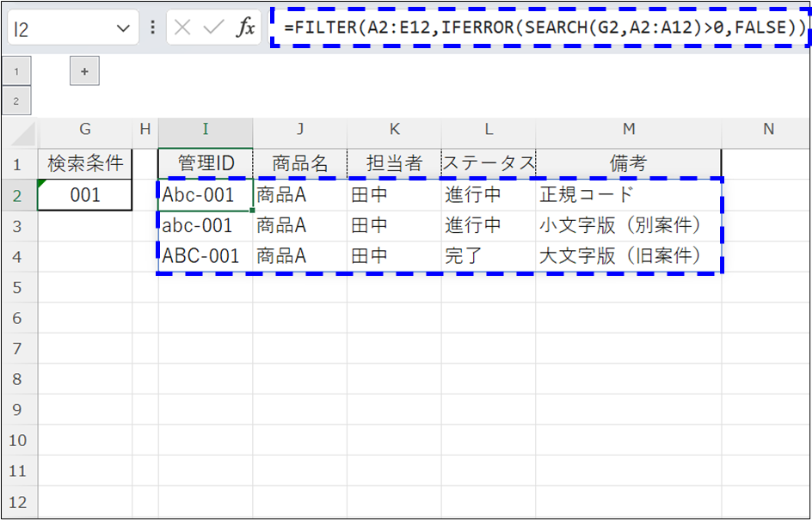Open the Name Box dropdown arrow
The width and height of the screenshot is (812, 520).
click(123, 27)
